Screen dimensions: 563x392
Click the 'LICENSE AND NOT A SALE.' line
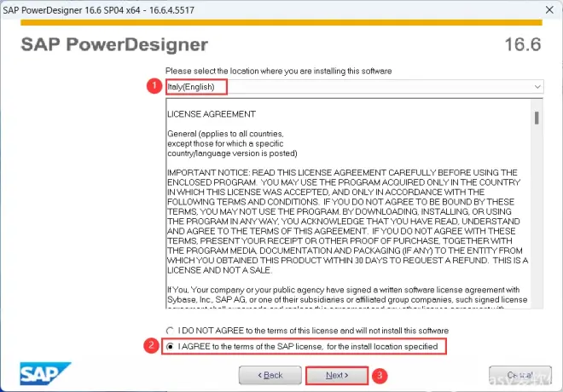tap(220, 270)
